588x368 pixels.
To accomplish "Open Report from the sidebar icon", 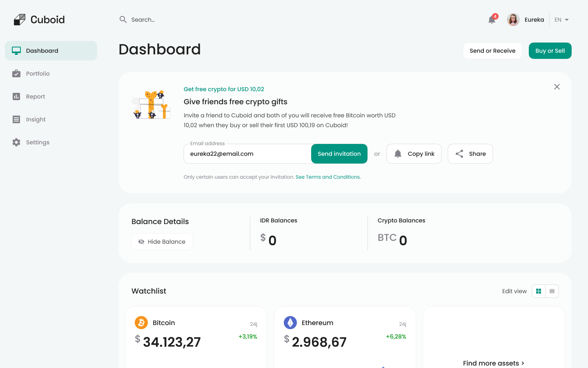I will pos(16,96).
